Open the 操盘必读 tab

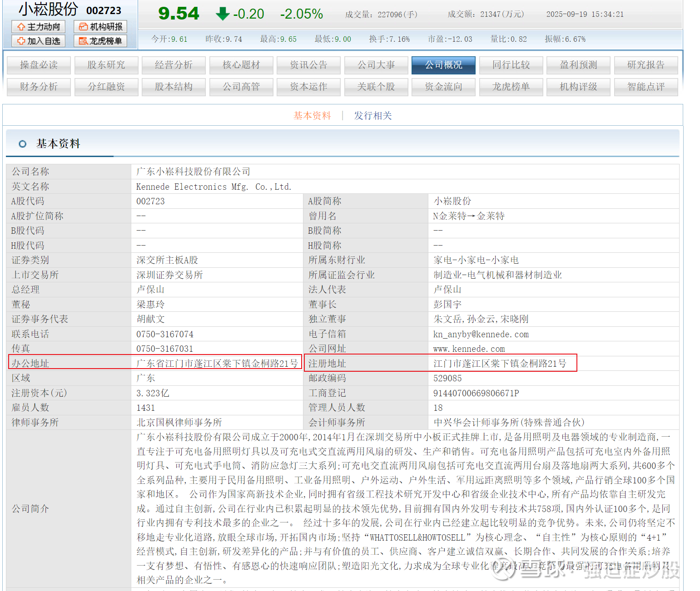point(39,65)
